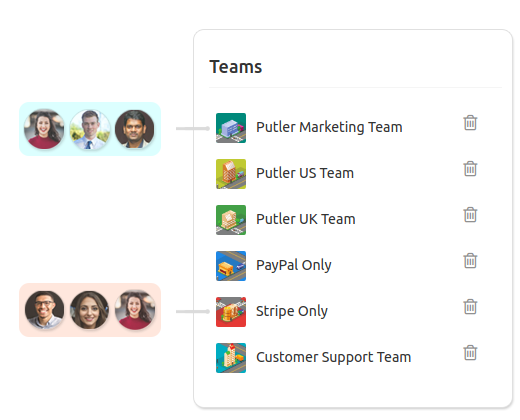520x420 pixels.
Task: Click the man with glasses avatar in pink group
Action: [x=45, y=310]
